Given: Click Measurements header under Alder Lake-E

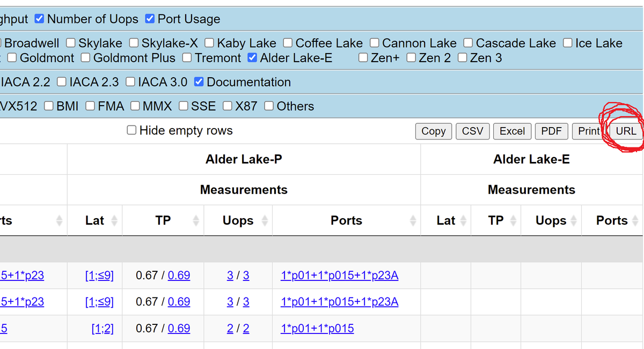Looking at the screenshot, I should point(531,190).
